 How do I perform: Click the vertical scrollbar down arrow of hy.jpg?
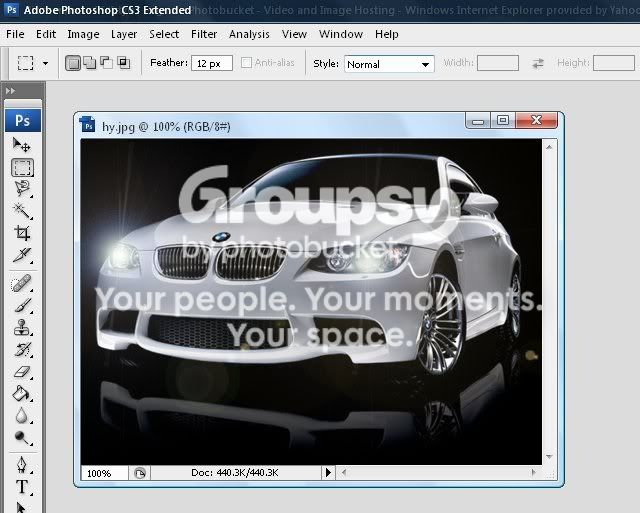coord(549,457)
